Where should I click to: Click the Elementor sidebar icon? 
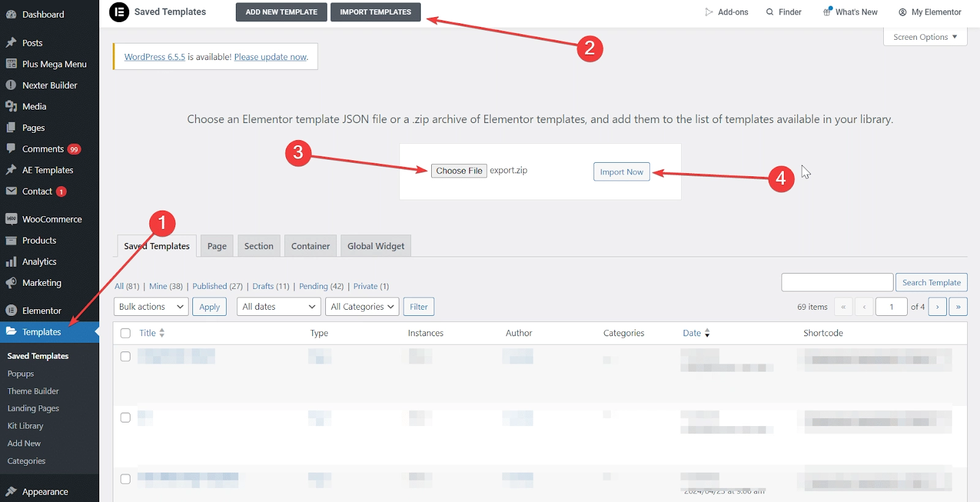11,310
